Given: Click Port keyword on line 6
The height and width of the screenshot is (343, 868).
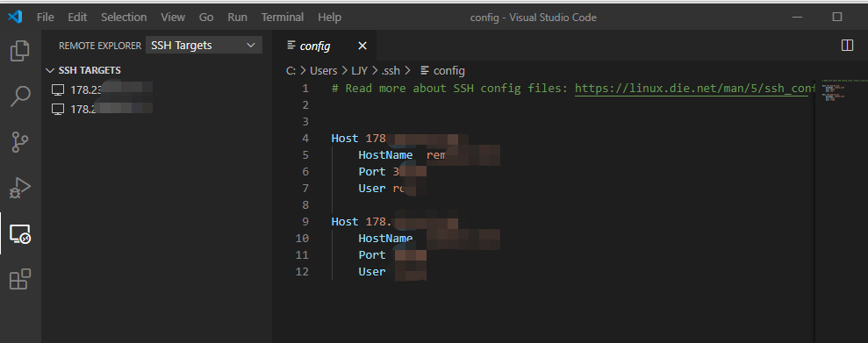Looking at the screenshot, I should coord(372,172).
